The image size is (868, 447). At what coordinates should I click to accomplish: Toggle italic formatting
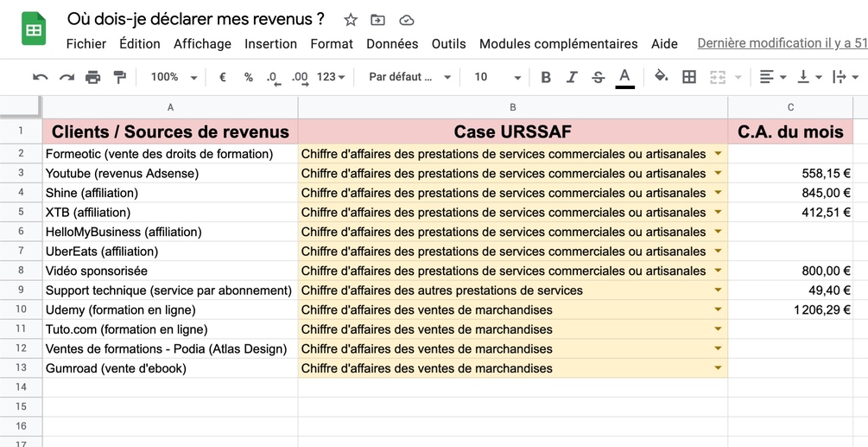572,77
